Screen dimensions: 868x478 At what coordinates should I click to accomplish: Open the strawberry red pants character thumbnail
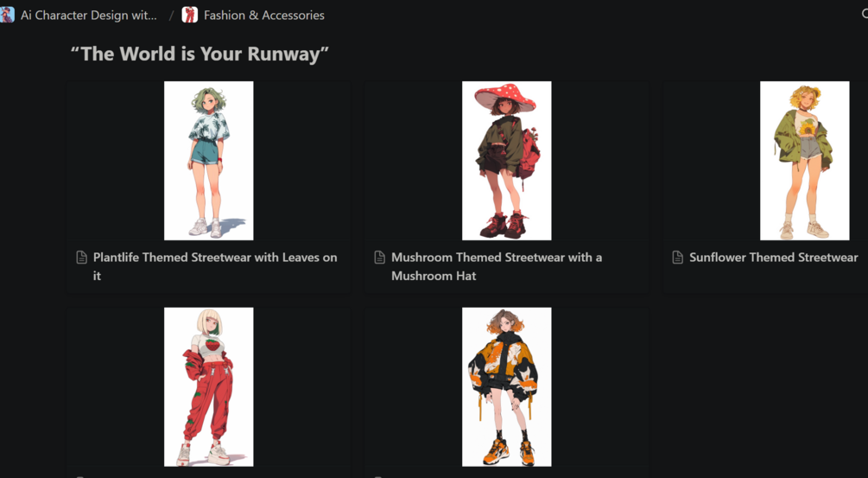[x=209, y=386]
